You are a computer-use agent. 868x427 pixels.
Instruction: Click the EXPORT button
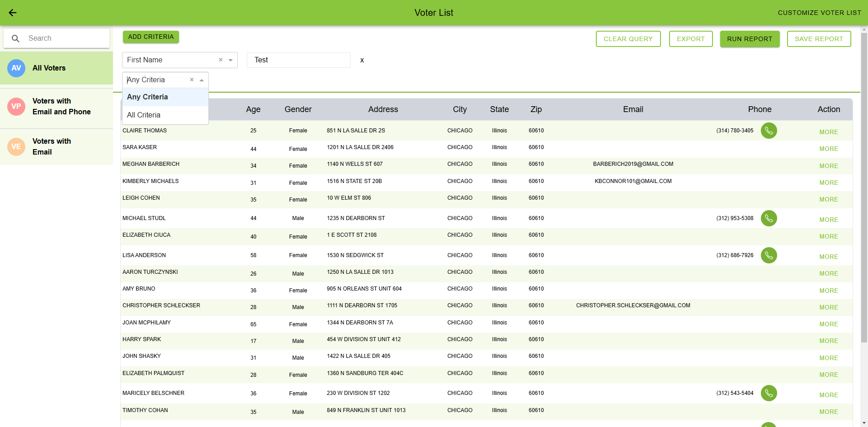point(690,39)
